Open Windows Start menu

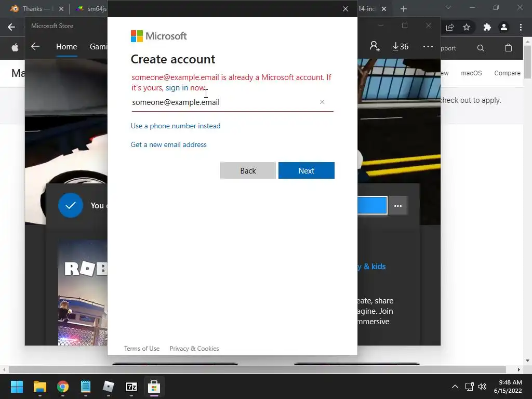17,387
